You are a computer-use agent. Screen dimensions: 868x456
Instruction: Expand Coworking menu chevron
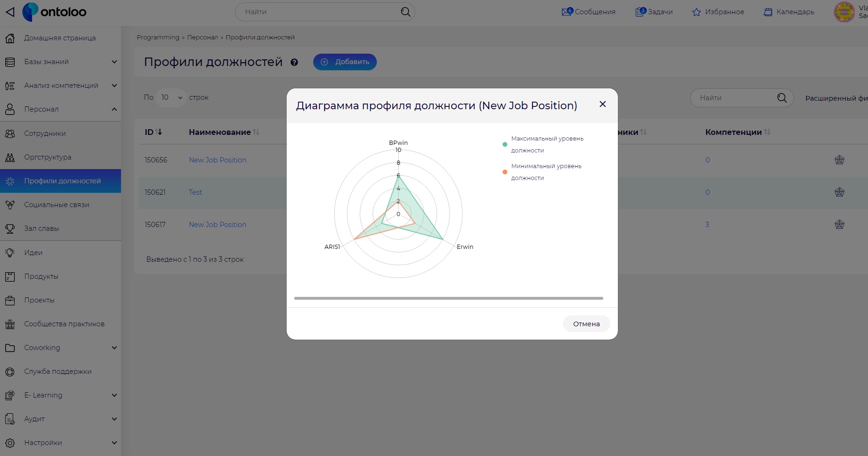[114, 348]
